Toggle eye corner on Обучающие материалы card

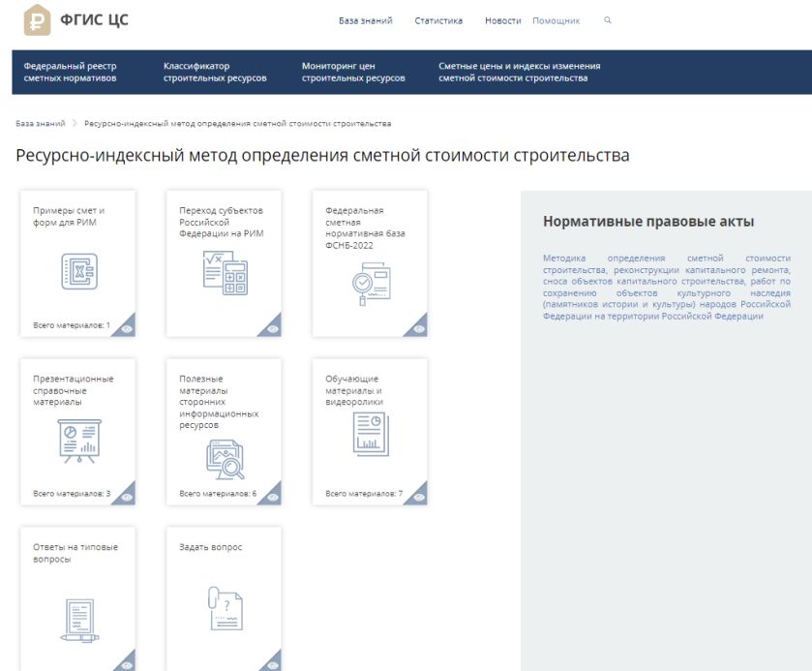click(418, 497)
